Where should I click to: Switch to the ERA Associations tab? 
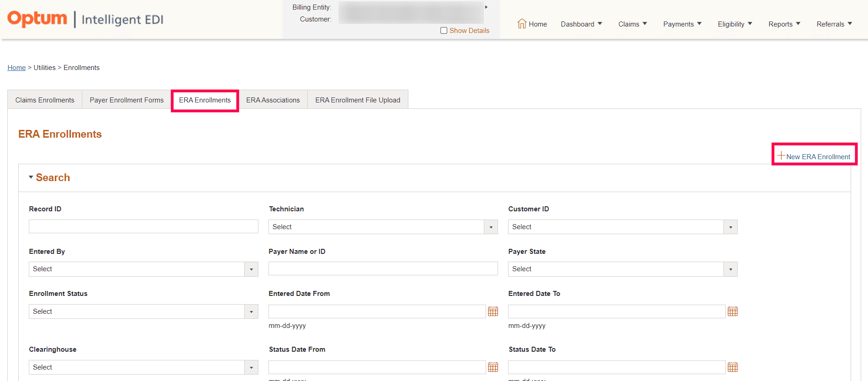pyautogui.click(x=273, y=100)
